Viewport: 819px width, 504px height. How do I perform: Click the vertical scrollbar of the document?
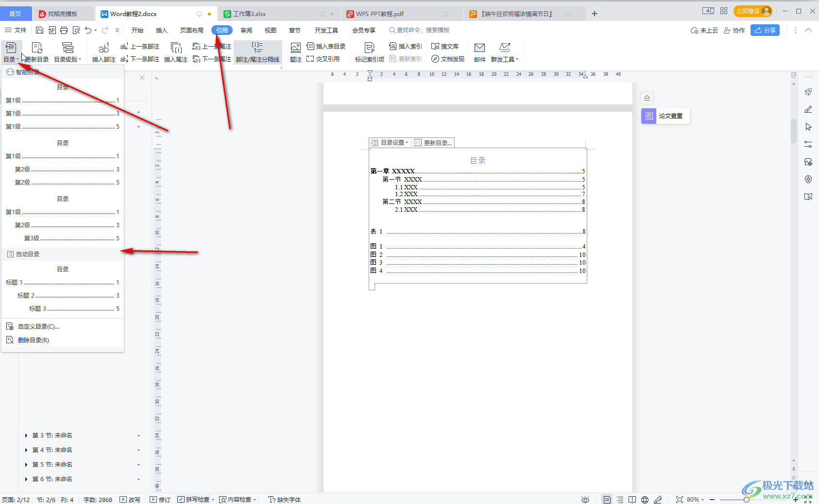tap(794, 131)
